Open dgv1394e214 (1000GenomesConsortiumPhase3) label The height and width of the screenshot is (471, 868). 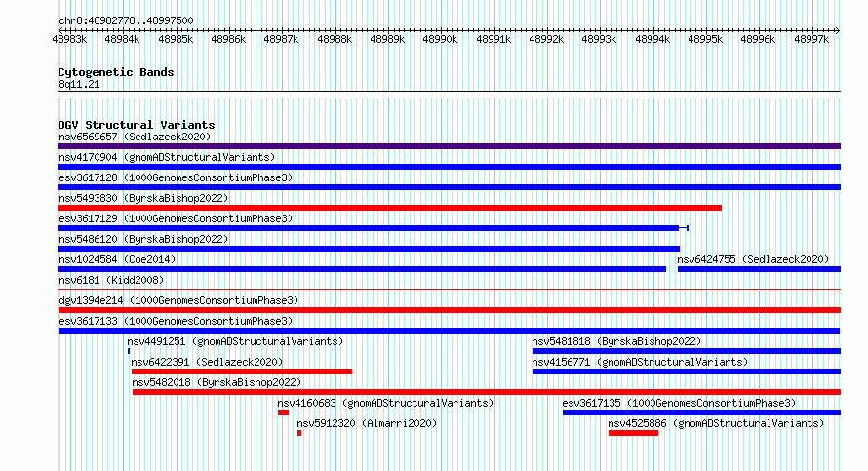178,300
